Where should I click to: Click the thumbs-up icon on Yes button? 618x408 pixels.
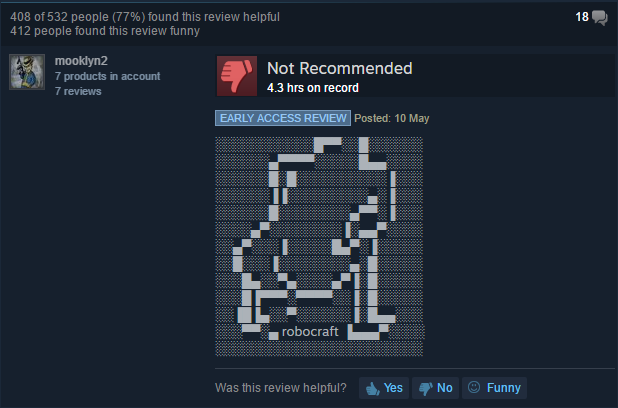[372, 388]
